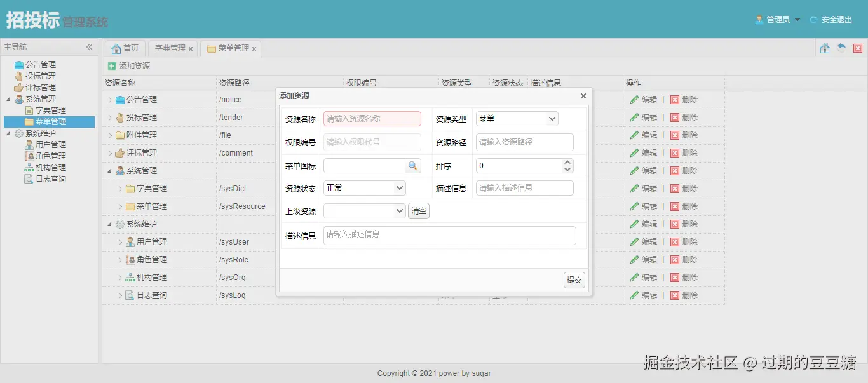The width and height of the screenshot is (868, 383).
Task: Click 编辑 for the /sysRole row
Action: (x=644, y=260)
